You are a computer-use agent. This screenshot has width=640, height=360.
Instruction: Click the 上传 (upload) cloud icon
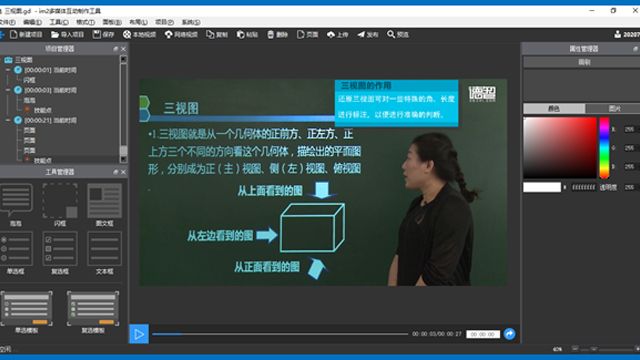click(331, 35)
